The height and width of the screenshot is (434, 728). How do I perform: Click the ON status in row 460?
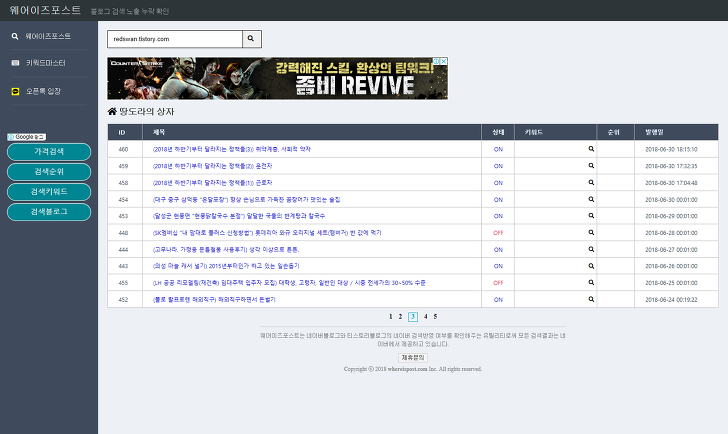tap(498, 149)
